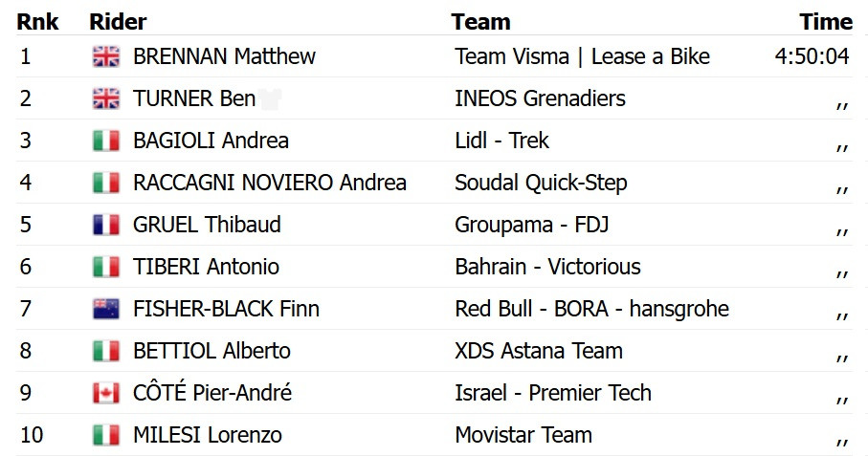Open TIBERI Antonio rider link

pos(206,267)
